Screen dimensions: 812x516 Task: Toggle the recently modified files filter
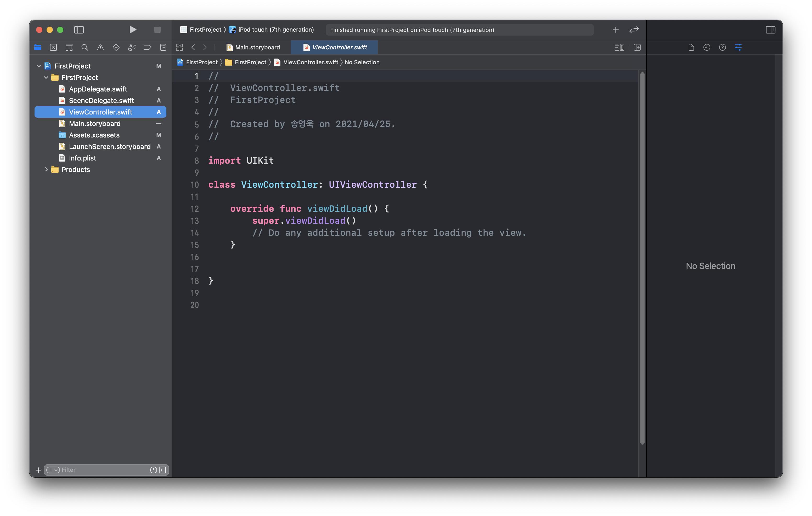tap(154, 470)
